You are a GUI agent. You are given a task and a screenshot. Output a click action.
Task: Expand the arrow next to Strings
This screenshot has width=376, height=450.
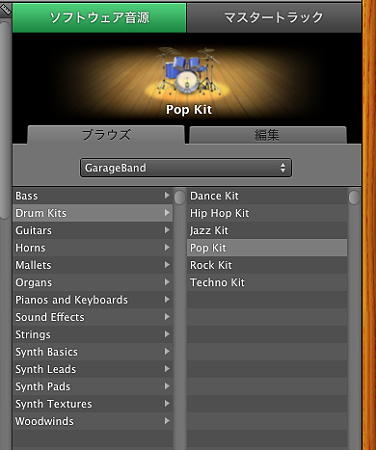167,334
